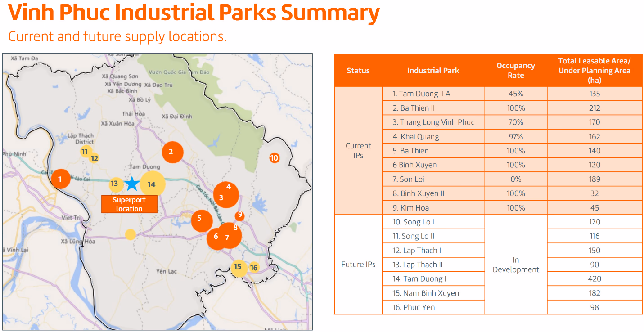Click yellow map marker number 13

[x=115, y=184]
